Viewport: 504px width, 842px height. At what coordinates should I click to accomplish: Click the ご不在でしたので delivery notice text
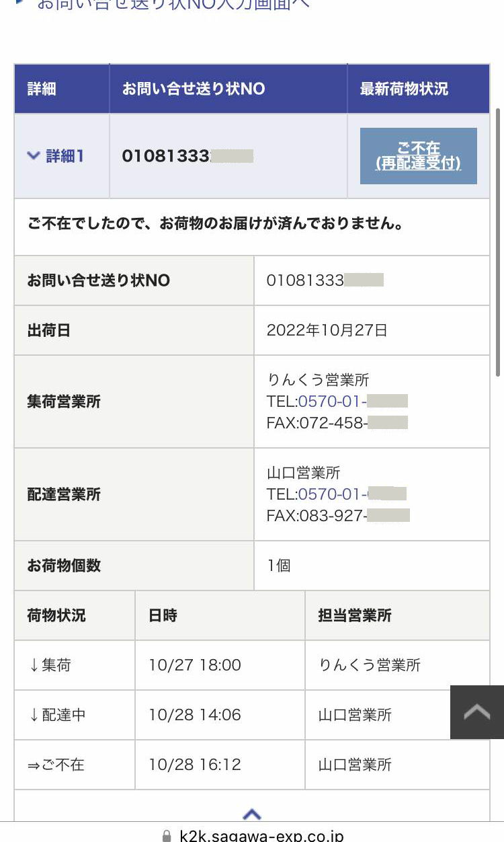[x=215, y=224]
